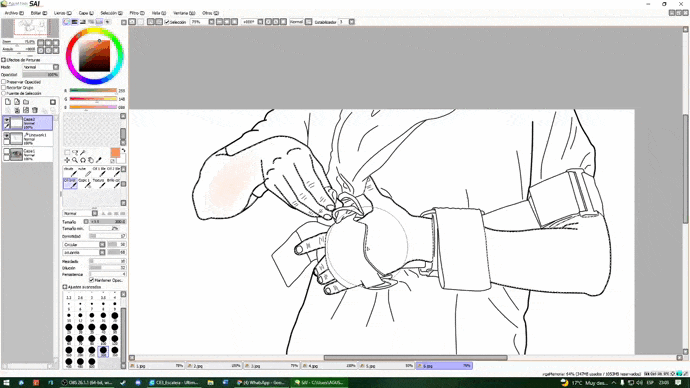Switch to the 1.jpg document tab
The width and height of the screenshot is (690, 388).
pyautogui.click(x=157, y=366)
